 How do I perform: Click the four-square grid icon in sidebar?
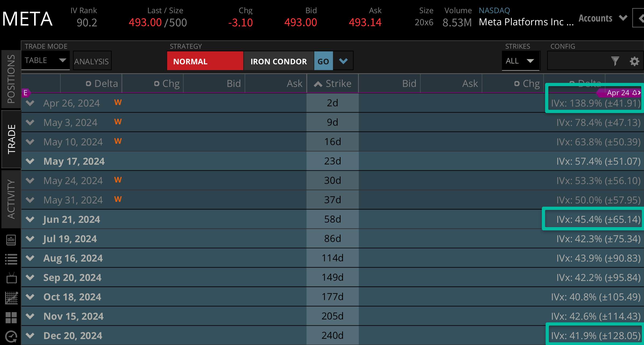click(x=11, y=318)
